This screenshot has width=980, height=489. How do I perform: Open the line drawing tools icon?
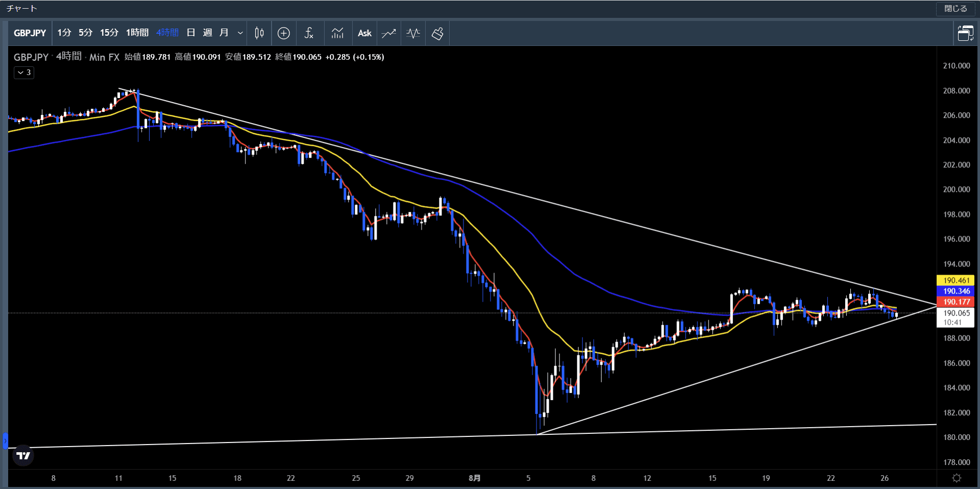[389, 33]
